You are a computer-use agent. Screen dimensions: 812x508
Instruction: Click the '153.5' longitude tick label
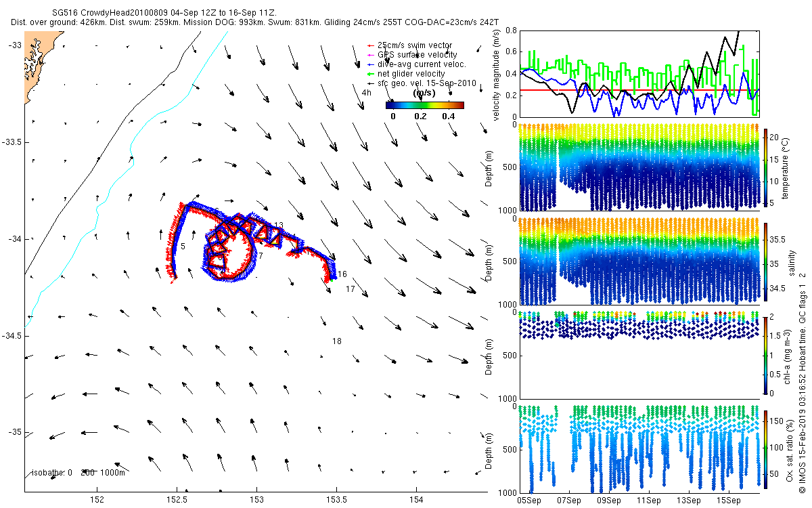click(336, 500)
